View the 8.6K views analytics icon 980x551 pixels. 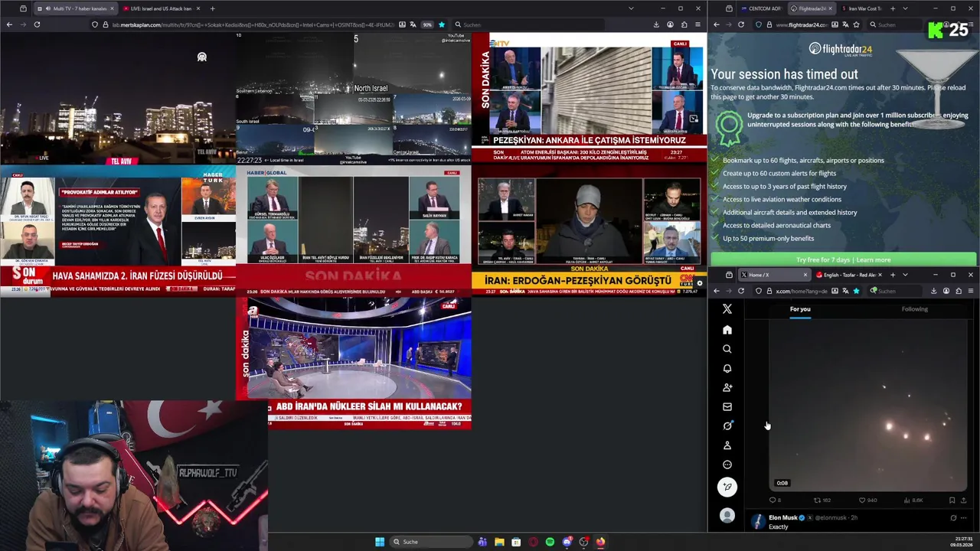[x=913, y=500]
